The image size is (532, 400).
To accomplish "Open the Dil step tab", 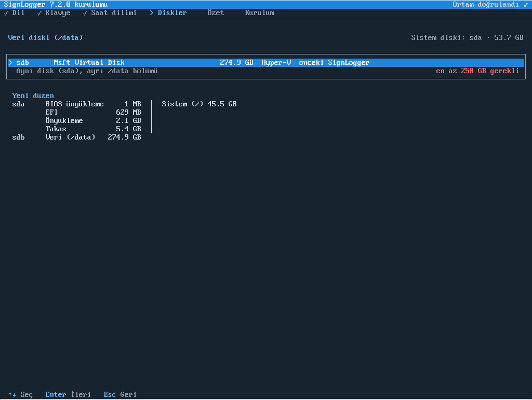I will click(x=14, y=13).
